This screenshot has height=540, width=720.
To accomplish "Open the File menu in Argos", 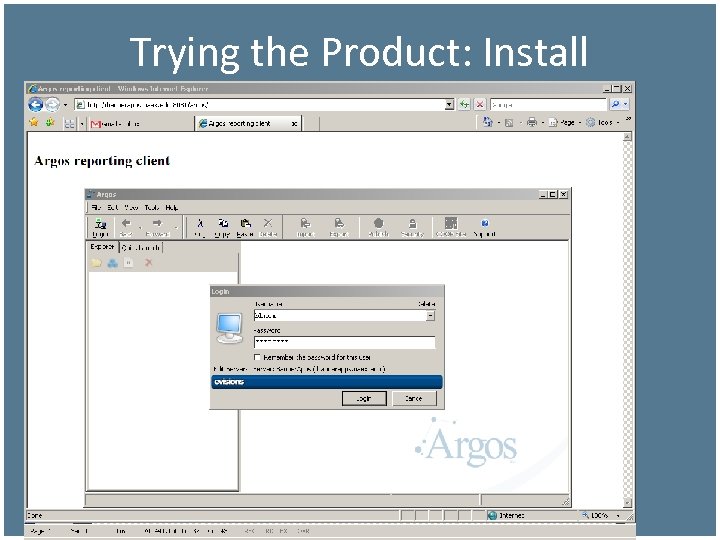I will [96, 208].
